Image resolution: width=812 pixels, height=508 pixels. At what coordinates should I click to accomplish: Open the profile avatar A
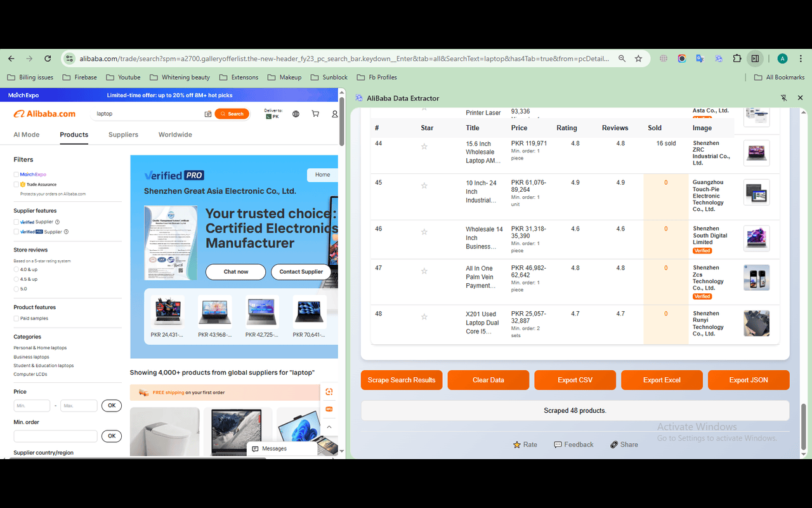782,58
